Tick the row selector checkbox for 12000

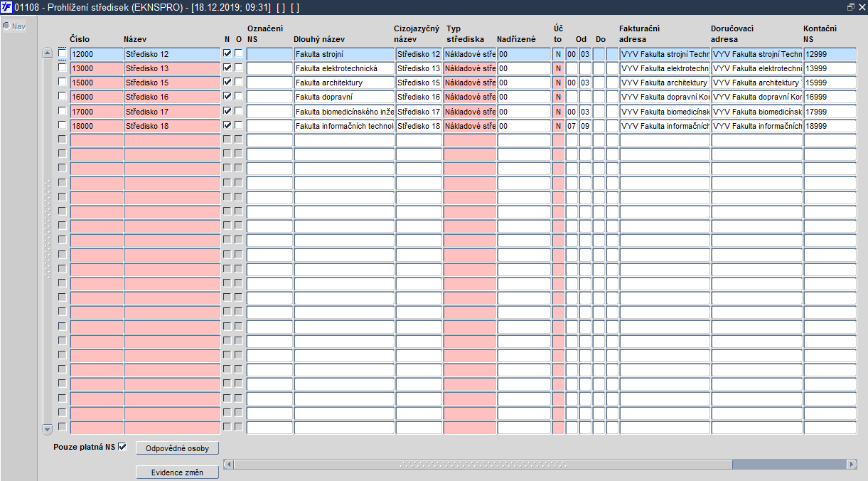point(63,53)
